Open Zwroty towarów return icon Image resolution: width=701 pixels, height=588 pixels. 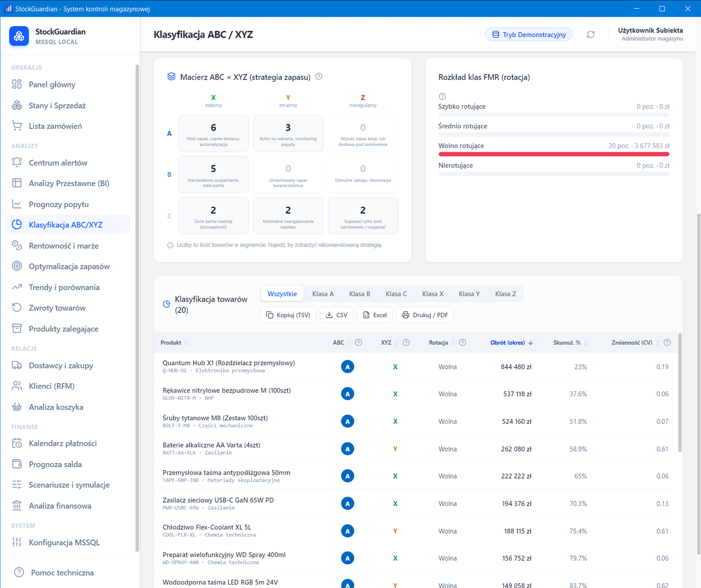point(17,308)
